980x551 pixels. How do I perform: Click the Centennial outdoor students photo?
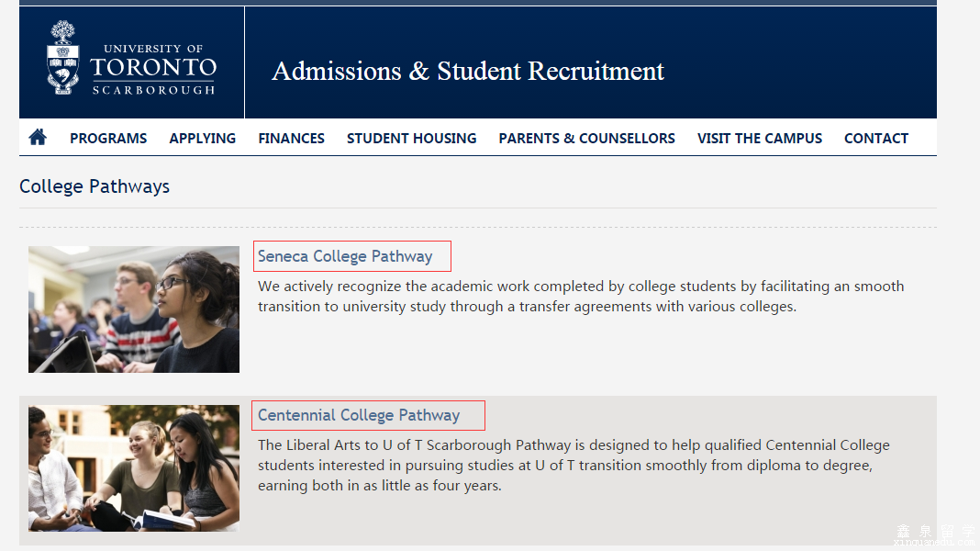134,467
